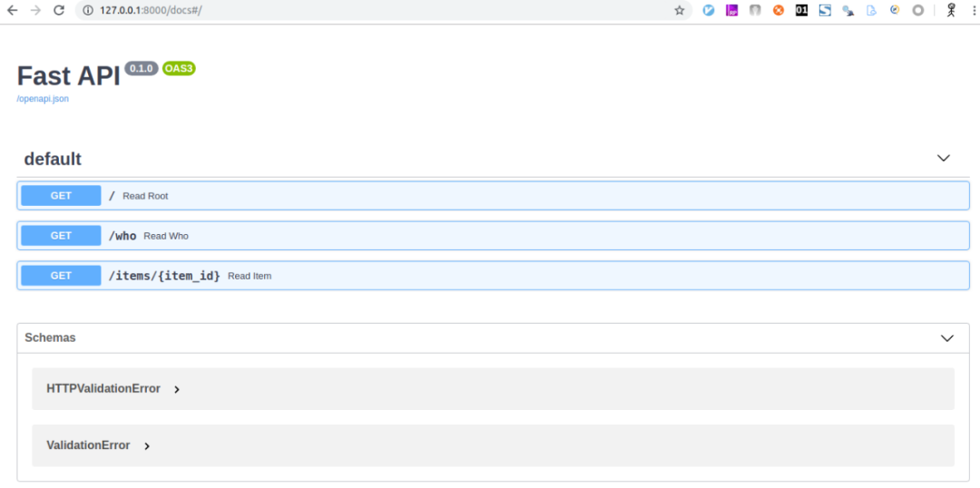Click the ValidationError schema name
This screenshot has width=980, height=488.
tap(88, 445)
